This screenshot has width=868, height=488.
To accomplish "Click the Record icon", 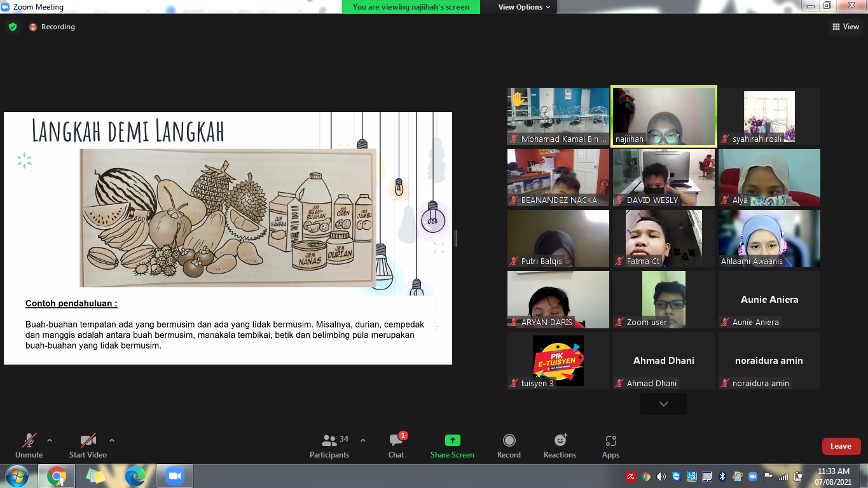I will click(x=509, y=440).
